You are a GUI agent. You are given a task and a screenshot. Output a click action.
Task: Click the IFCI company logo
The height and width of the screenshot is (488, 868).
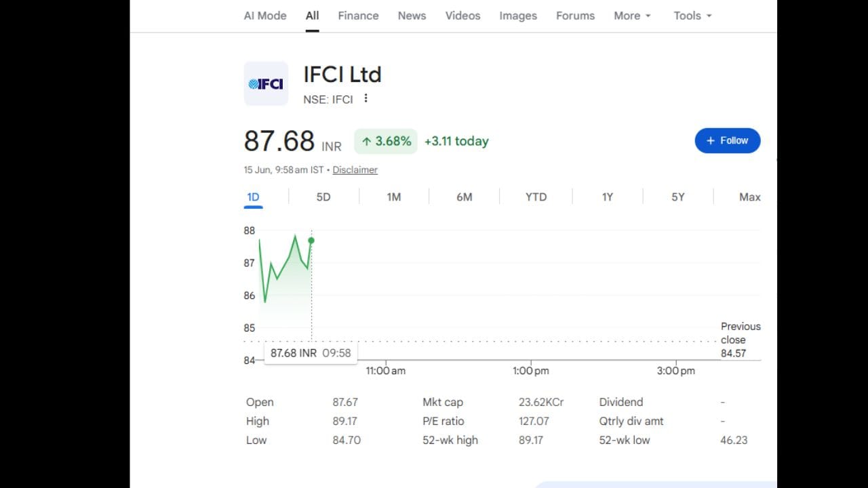266,84
